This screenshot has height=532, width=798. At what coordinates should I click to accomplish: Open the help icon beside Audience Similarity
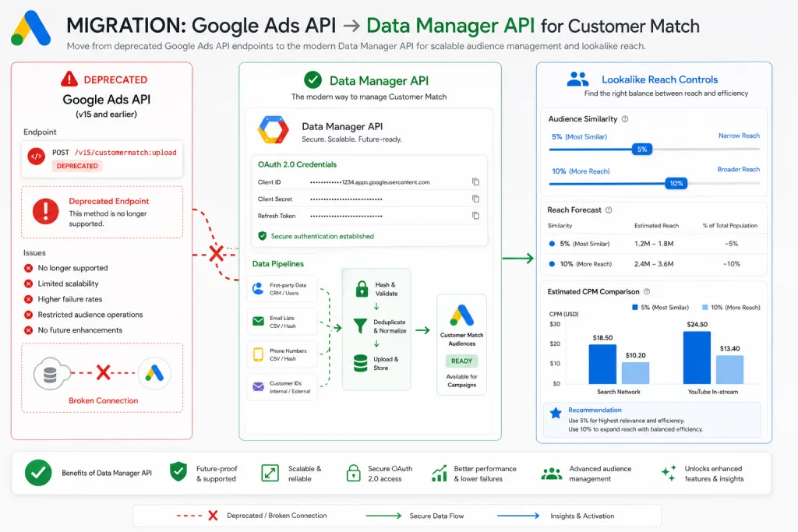625,119
